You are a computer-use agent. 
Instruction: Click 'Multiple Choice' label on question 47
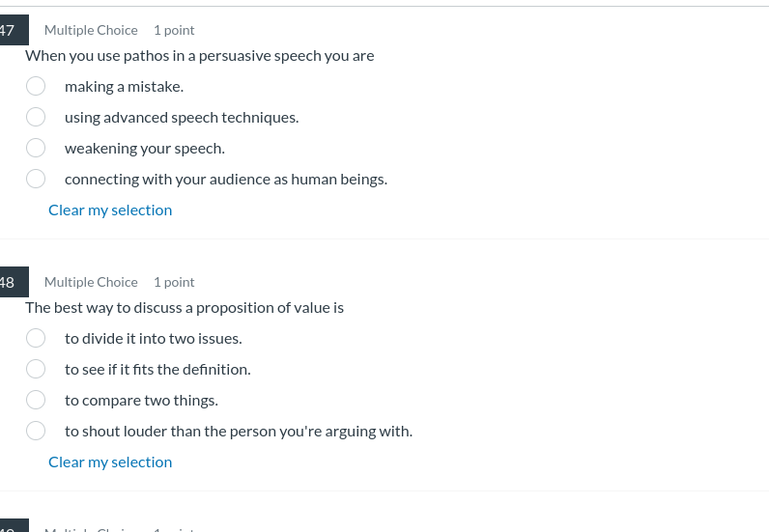(91, 30)
